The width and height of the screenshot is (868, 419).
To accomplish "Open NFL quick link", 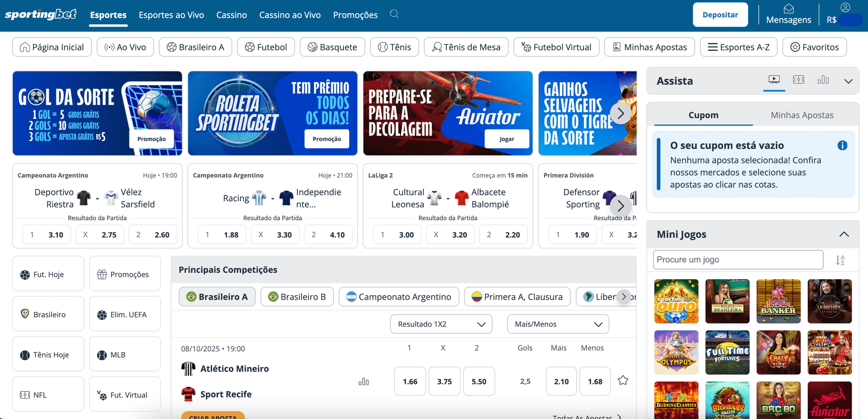I will [x=48, y=394].
